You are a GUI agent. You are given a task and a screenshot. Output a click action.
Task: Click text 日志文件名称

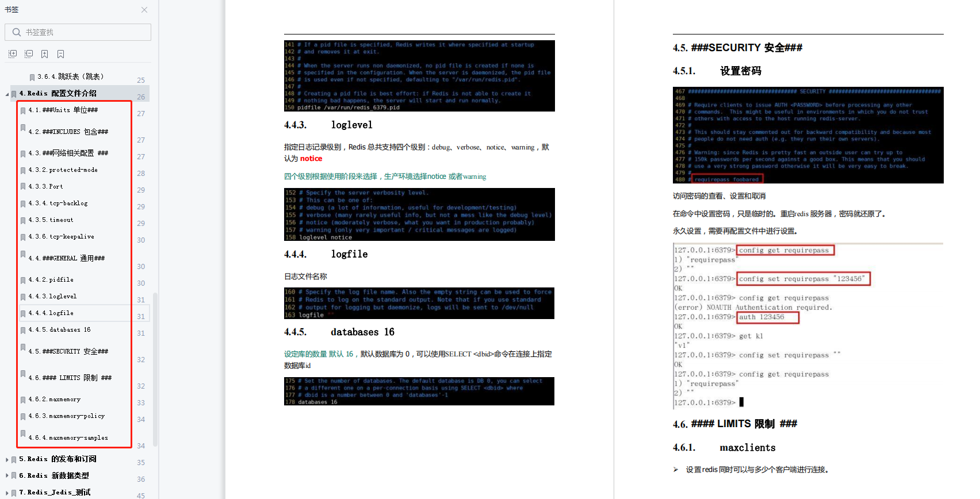click(x=305, y=277)
